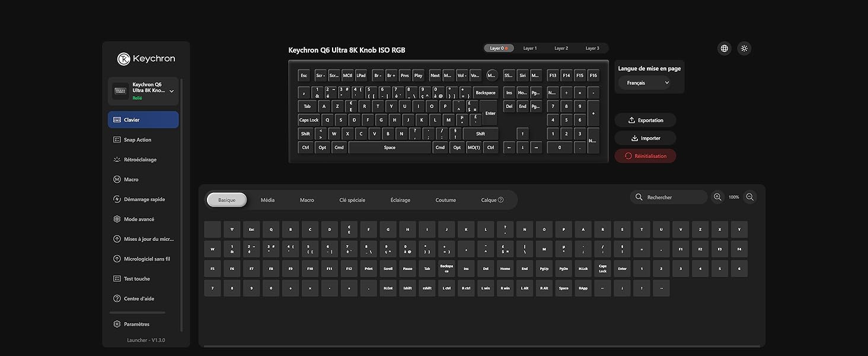Select the Space bar on the keyboard layout
This screenshot has width=868, height=356.
(390, 148)
